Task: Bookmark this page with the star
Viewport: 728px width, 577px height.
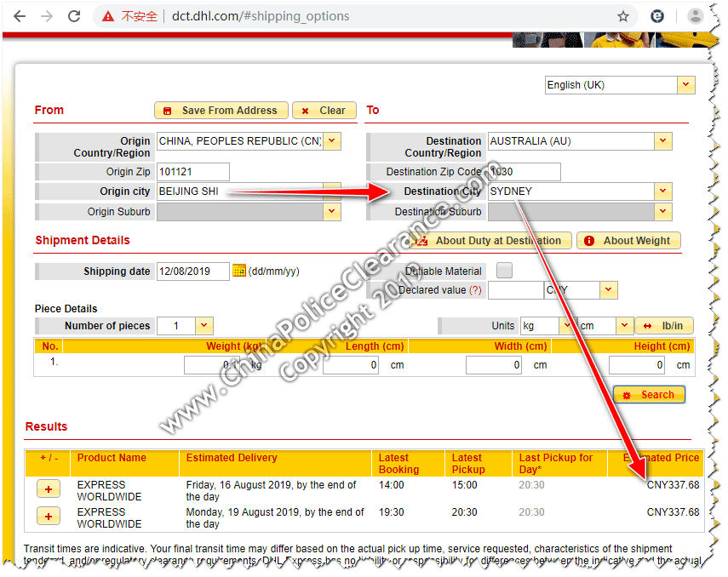Action: point(623,17)
